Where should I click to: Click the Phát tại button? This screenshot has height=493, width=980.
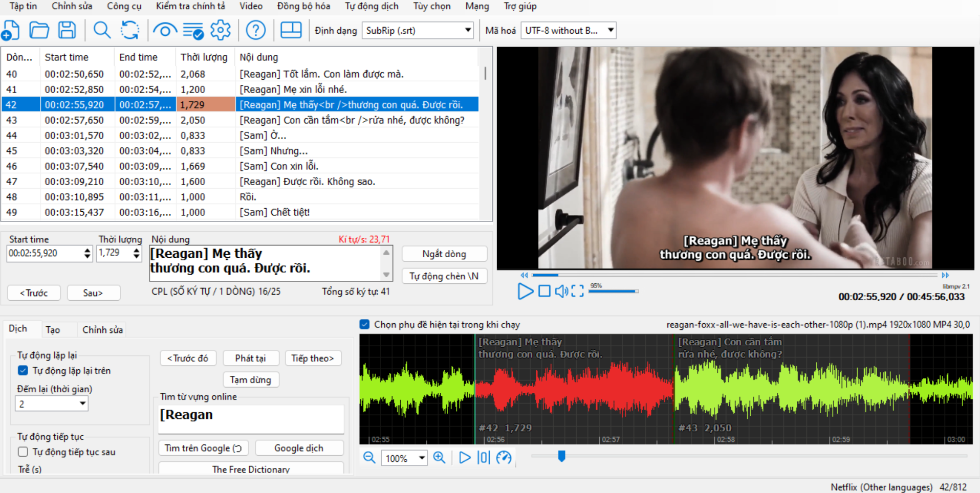point(251,358)
